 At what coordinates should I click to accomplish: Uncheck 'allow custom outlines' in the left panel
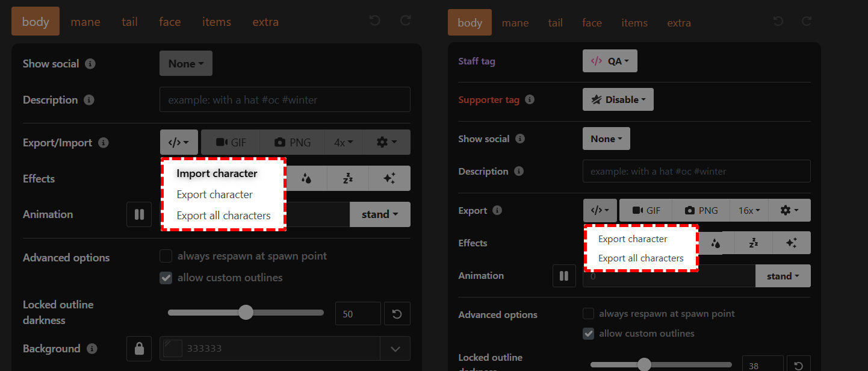tap(166, 278)
